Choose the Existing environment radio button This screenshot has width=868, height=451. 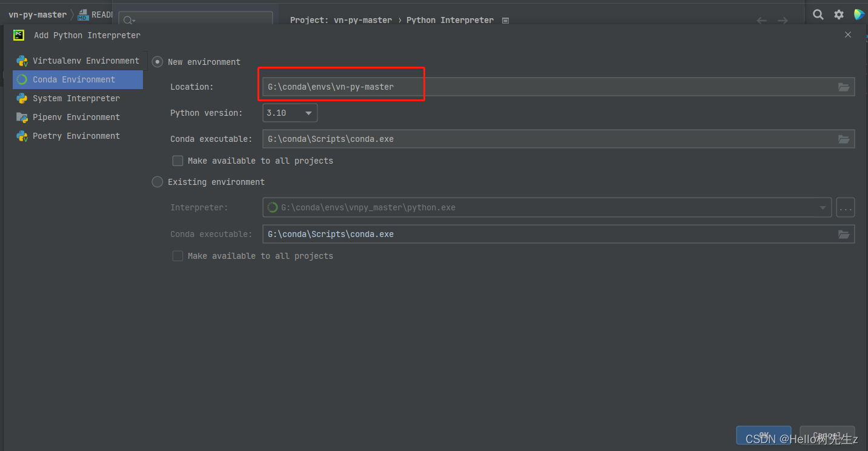tap(157, 182)
